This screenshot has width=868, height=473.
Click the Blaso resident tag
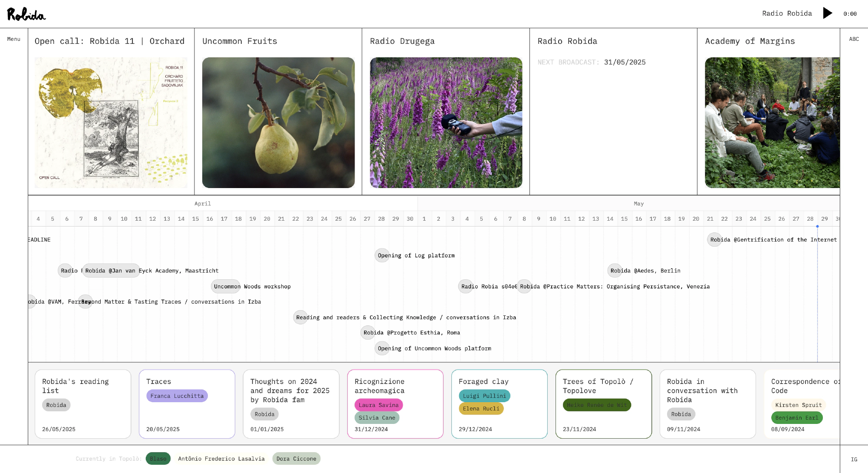(158, 459)
